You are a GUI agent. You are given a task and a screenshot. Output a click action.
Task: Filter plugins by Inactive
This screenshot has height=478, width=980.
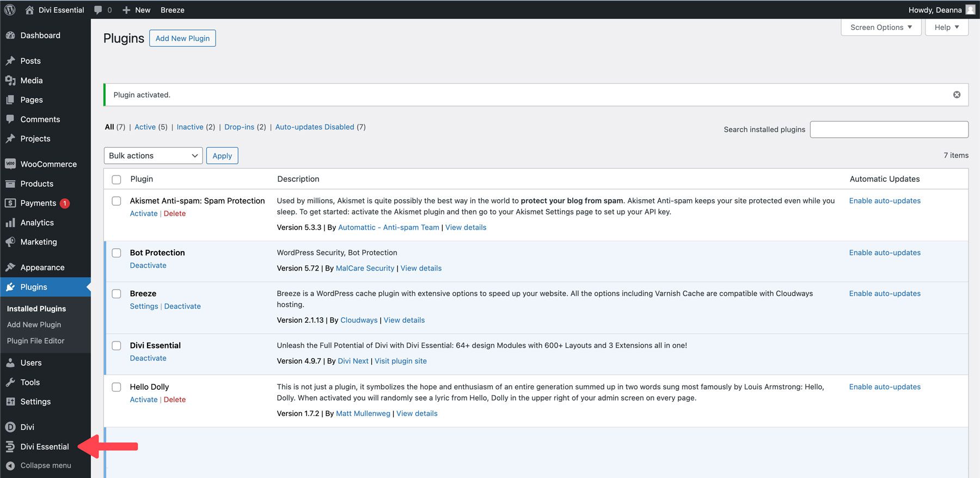click(190, 127)
